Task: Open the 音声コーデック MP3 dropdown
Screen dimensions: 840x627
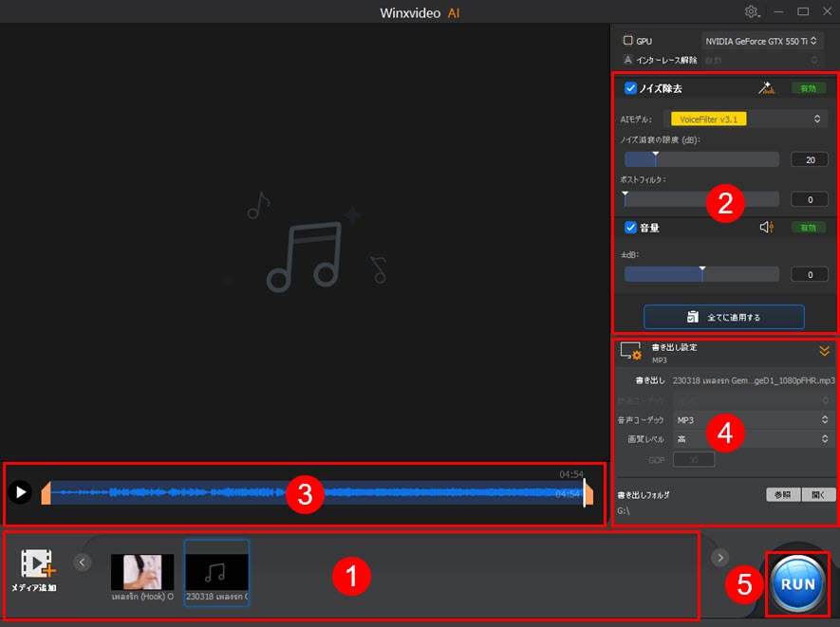Action: click(x=752, y=420)
